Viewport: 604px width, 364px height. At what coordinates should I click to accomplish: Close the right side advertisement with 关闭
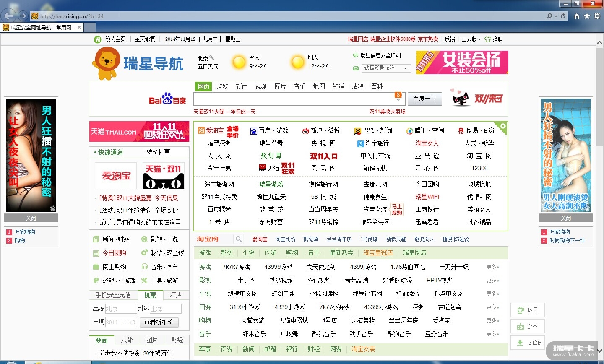[x=566, y=218]
